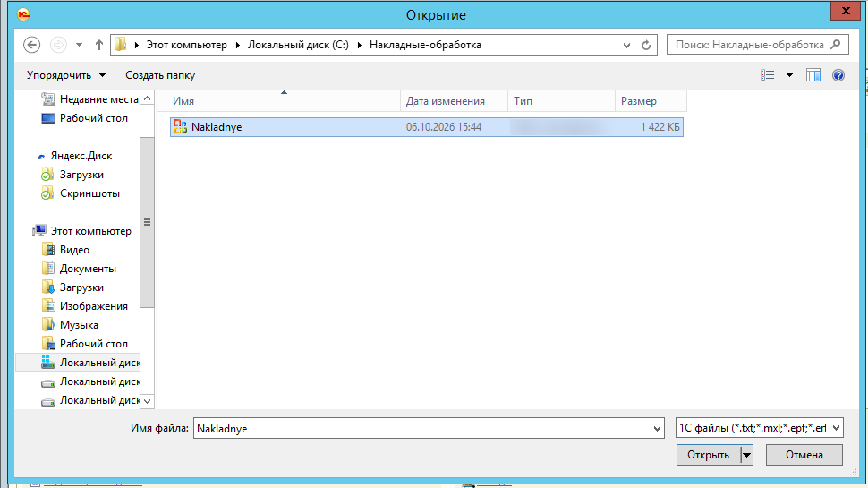Sort by 'Тип' column header
Image resolution: width=868 pixels, height=488 pixels.
[561, 101]
